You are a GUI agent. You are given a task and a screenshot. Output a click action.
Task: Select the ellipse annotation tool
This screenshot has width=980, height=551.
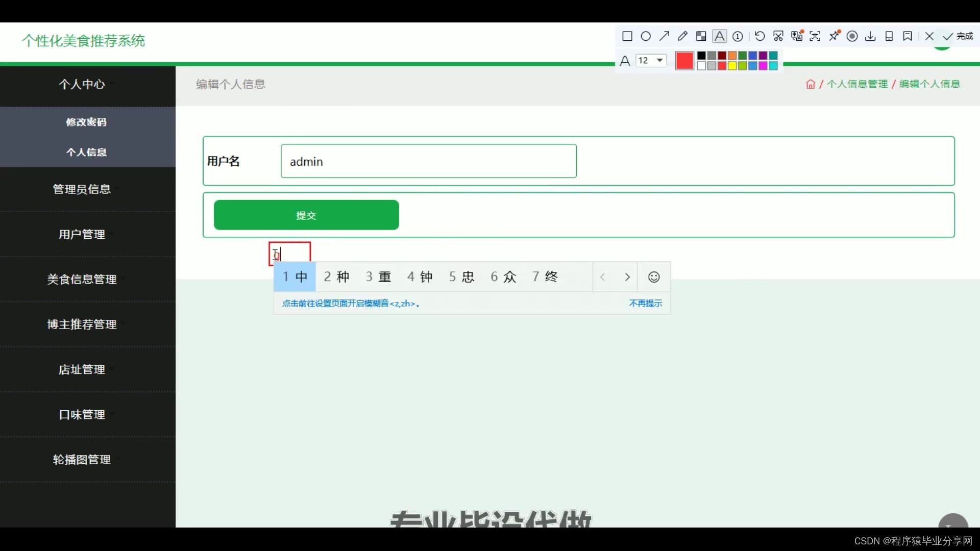pyautogui.click(x=646, y=36)
